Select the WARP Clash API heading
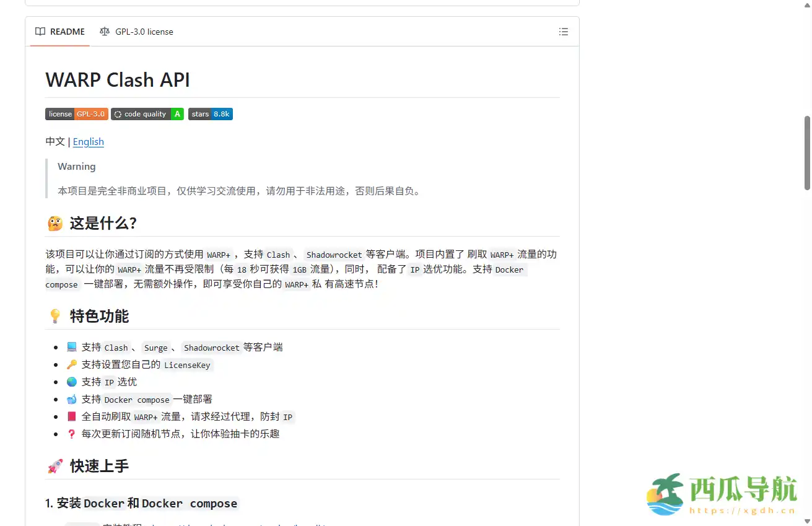This screenshot has width=812, height=526. [x=118, y=79]
